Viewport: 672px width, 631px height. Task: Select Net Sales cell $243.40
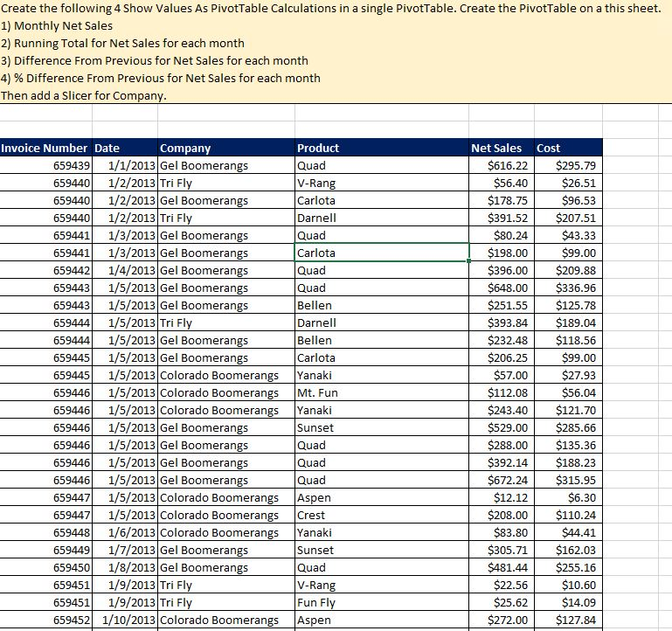502,410
